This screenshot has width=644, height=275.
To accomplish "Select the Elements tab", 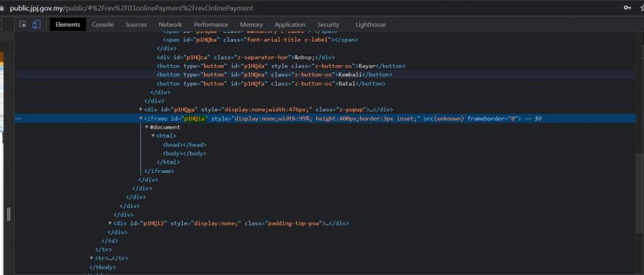I will pyautogui.click(x=68, y=25).
